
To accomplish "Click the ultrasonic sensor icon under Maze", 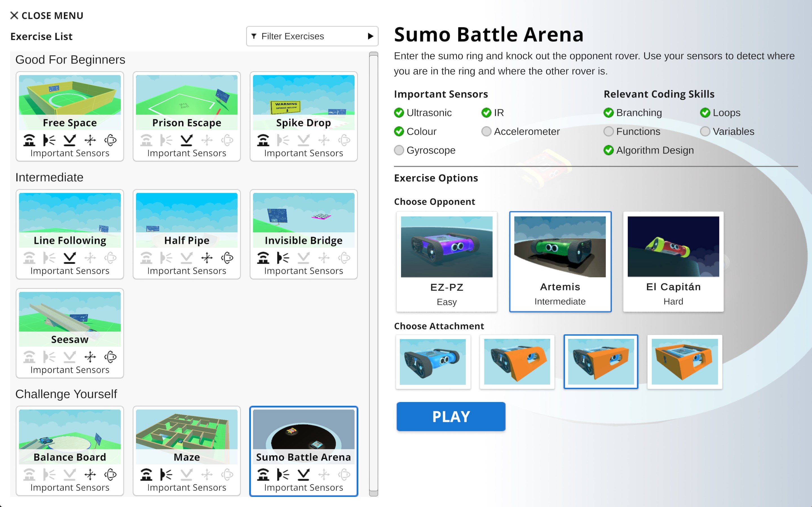I will (146, 475).
